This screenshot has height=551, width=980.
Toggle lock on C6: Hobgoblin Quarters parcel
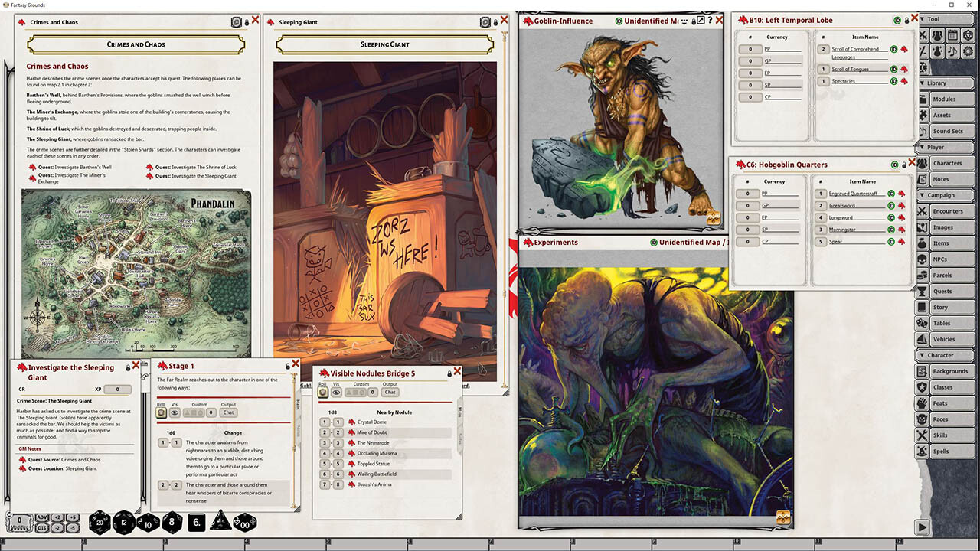pos(904,165)
